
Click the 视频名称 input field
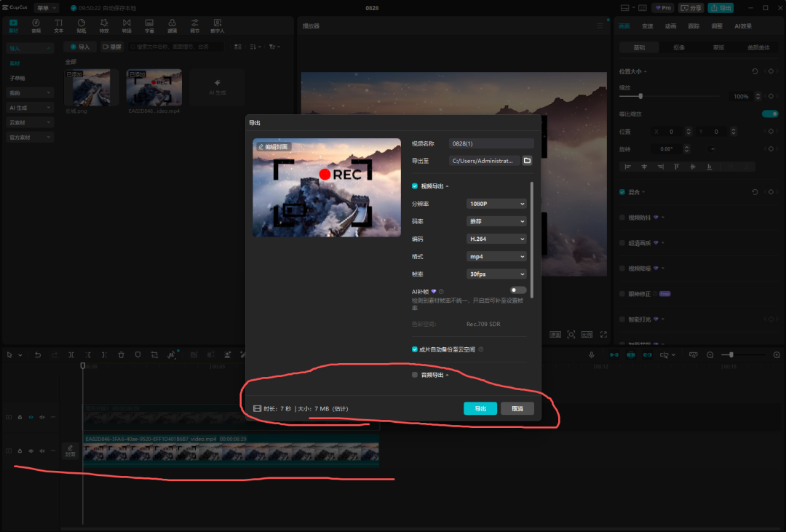point(491,143)
